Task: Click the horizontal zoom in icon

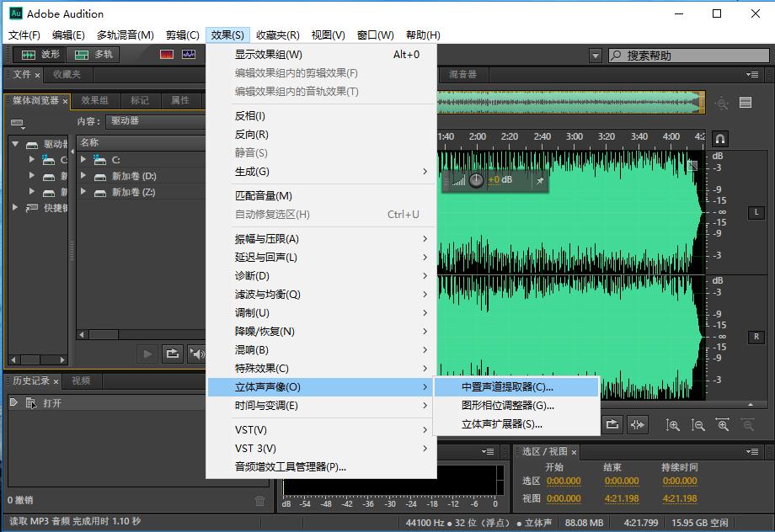Action: point(723,425)
